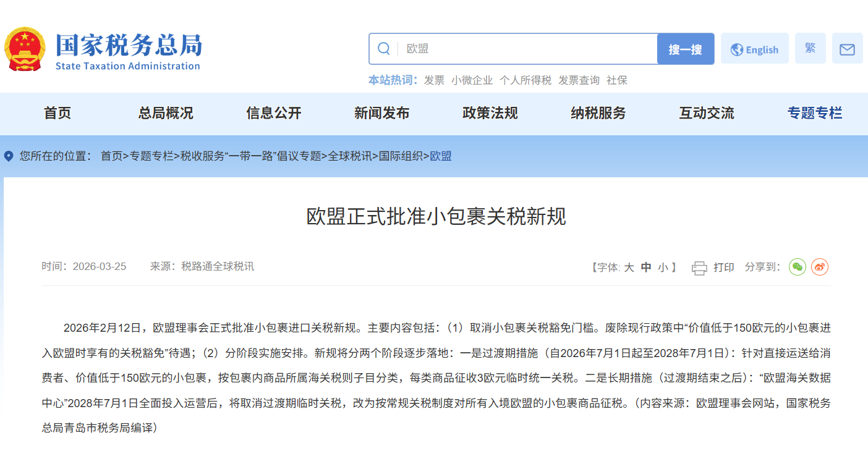Set font size to 小

(663, 268)
